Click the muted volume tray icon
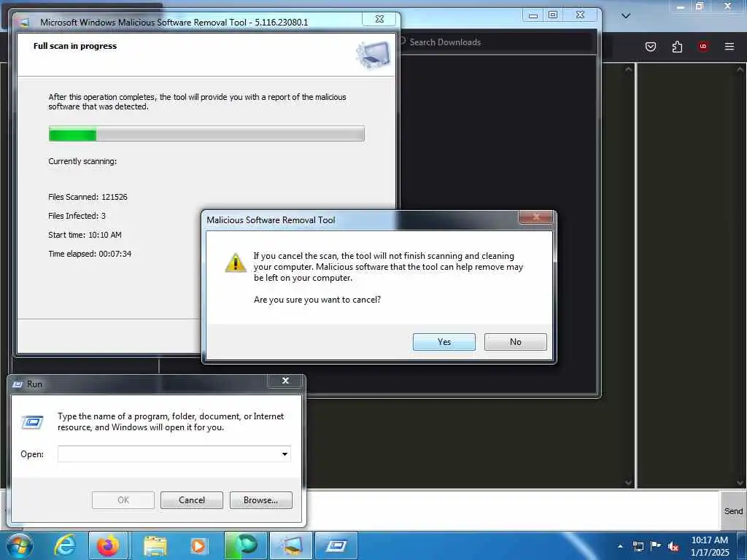Viewport: 747px width, 560px height. pyautogui.click(x=673, y=546)
